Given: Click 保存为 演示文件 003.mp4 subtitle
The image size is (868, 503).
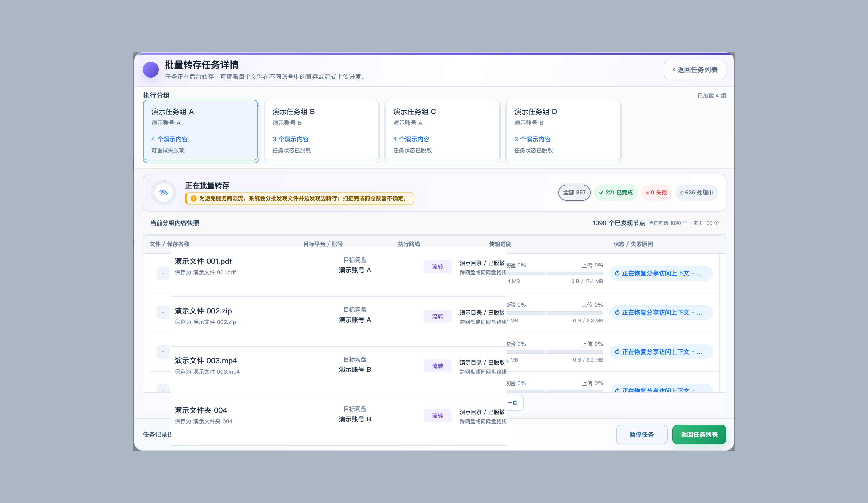Looking at the screenshot, I should 207,372.
